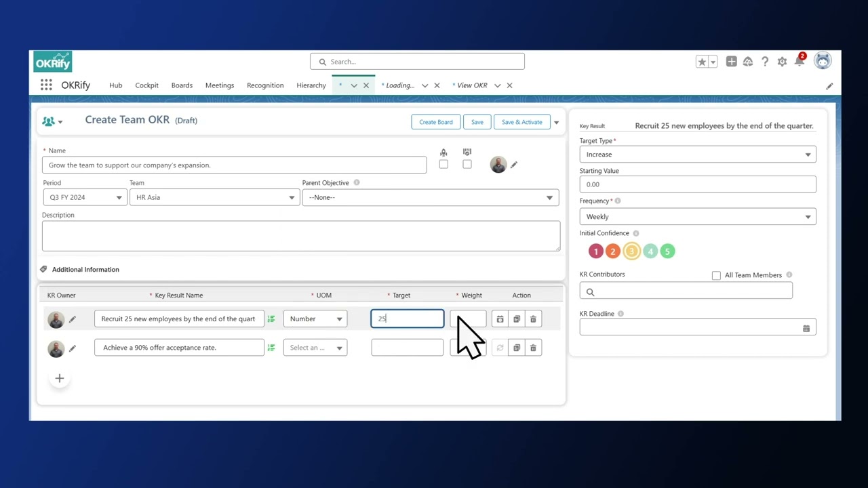
Task: Duplicate the Achieve 90% key result
Action: [517, 348]
